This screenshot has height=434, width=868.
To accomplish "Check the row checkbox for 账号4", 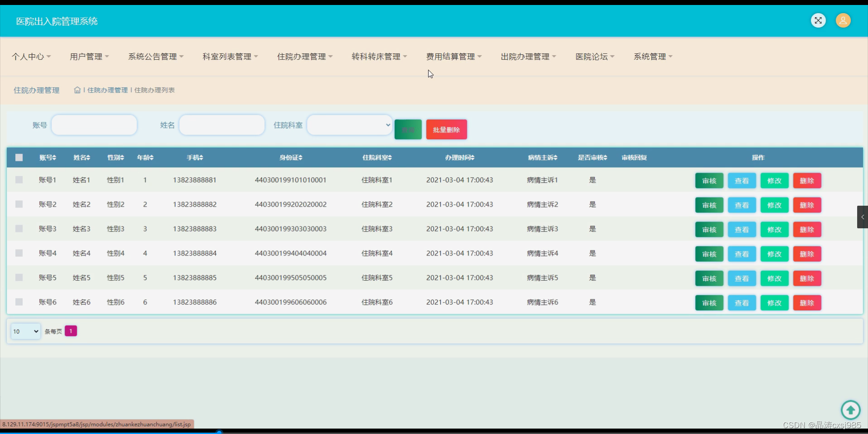I will 19,253.
